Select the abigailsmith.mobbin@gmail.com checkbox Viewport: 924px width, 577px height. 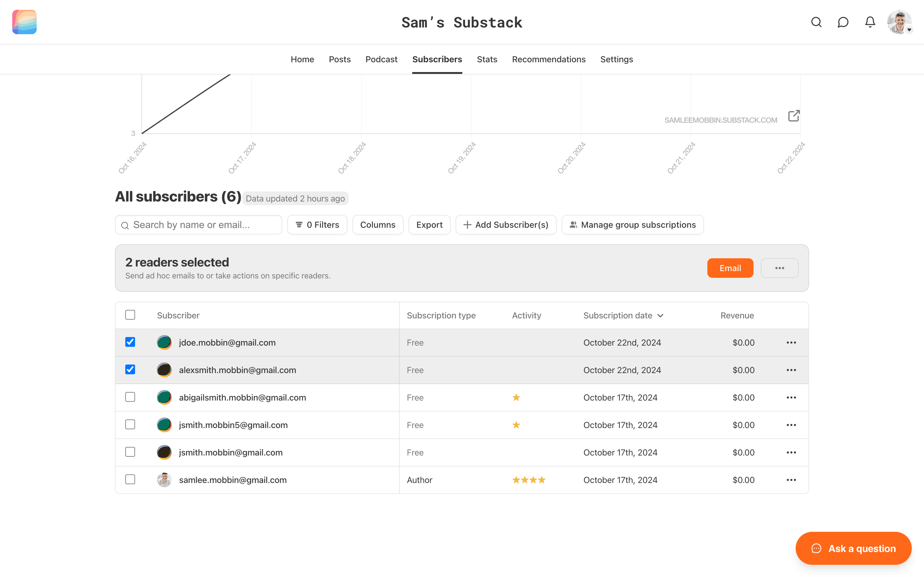(130, 397)
